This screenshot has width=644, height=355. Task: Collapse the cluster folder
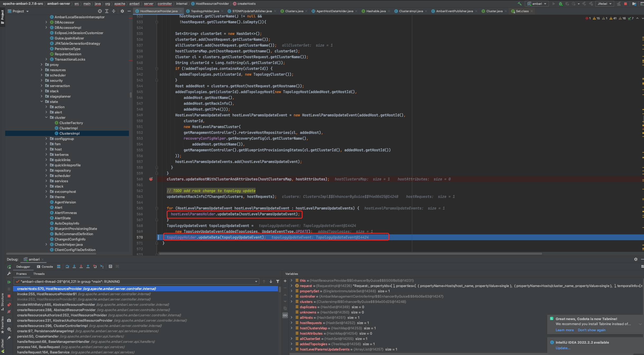click(x=46, y=117)
